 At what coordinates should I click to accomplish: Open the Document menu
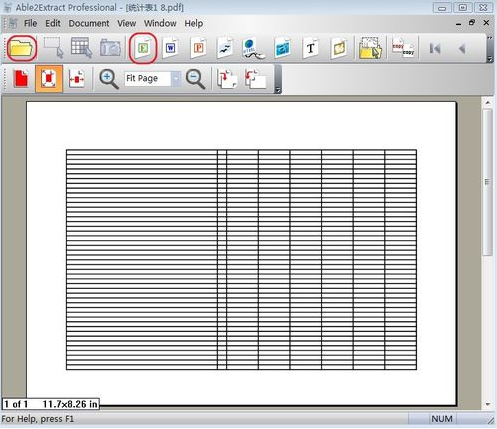click(89, 23)
